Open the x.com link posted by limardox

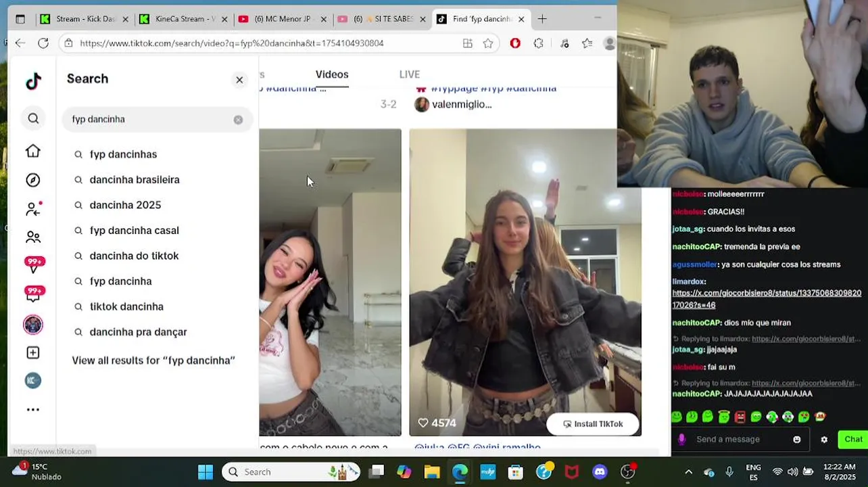coord(767,299)
